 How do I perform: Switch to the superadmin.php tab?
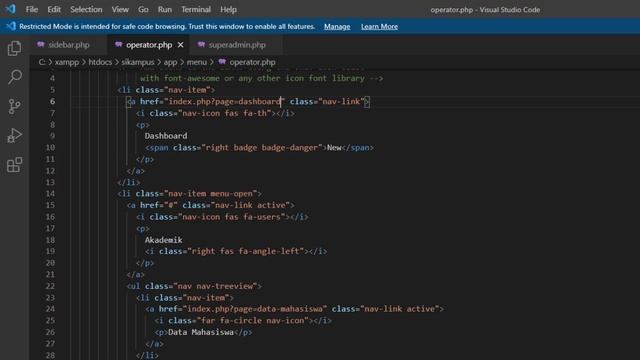point(237,45)
